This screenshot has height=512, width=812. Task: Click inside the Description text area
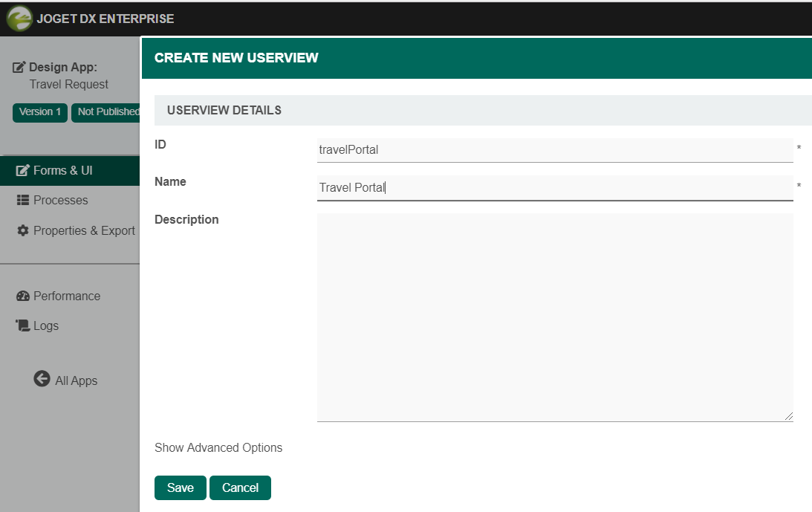tap(554, 317)
